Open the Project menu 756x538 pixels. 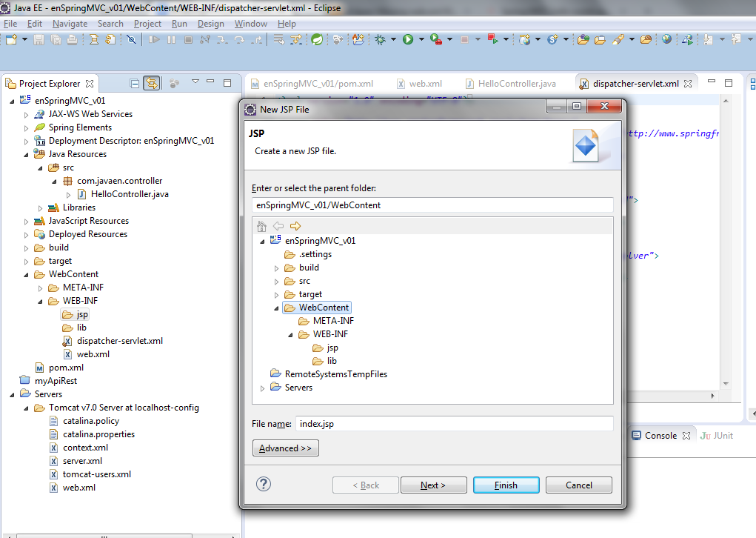click(147, 24)
